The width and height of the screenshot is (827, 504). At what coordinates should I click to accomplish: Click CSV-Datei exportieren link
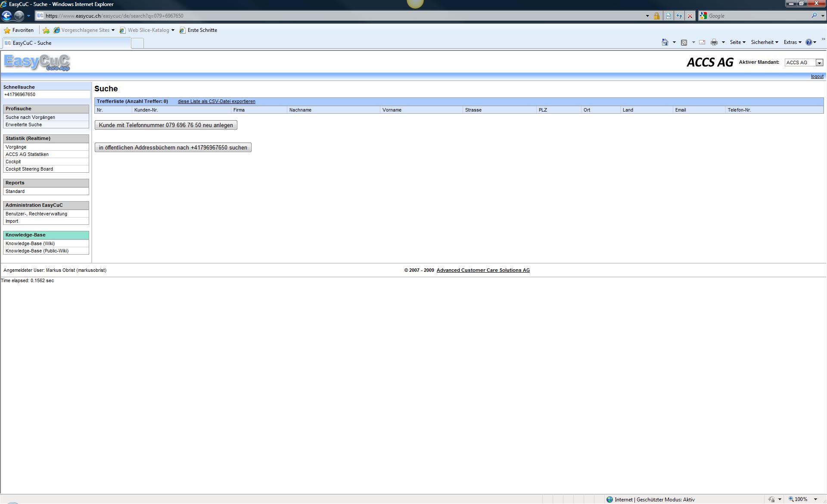click(216, 102)
